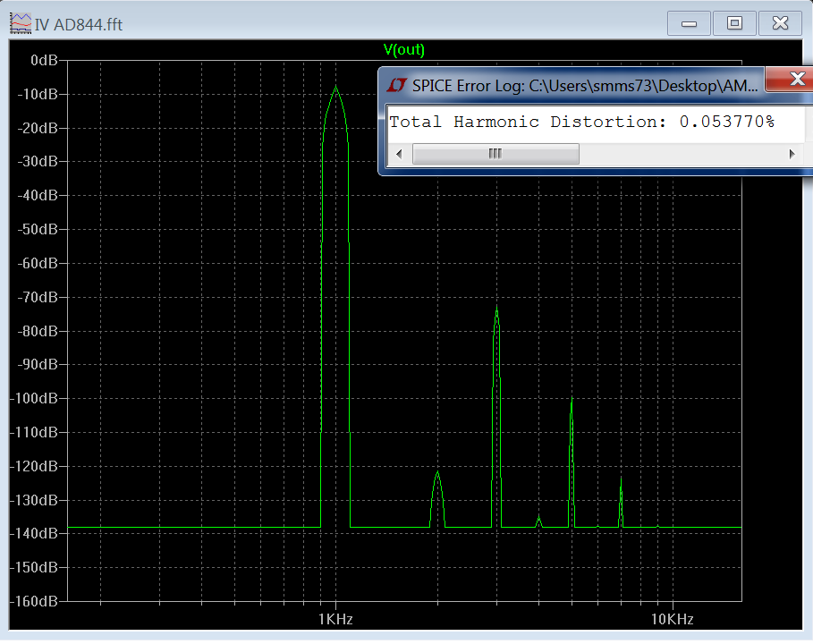Click the LT logo in SPICE Error Log title
Image resolution: width=813 pixels, height=644 pixels.
(396, 85)
